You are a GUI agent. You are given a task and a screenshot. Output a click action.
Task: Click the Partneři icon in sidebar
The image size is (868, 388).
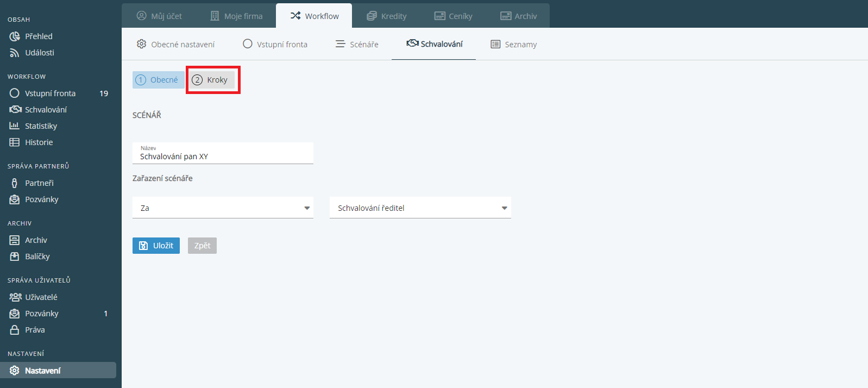tap(15, 183)
